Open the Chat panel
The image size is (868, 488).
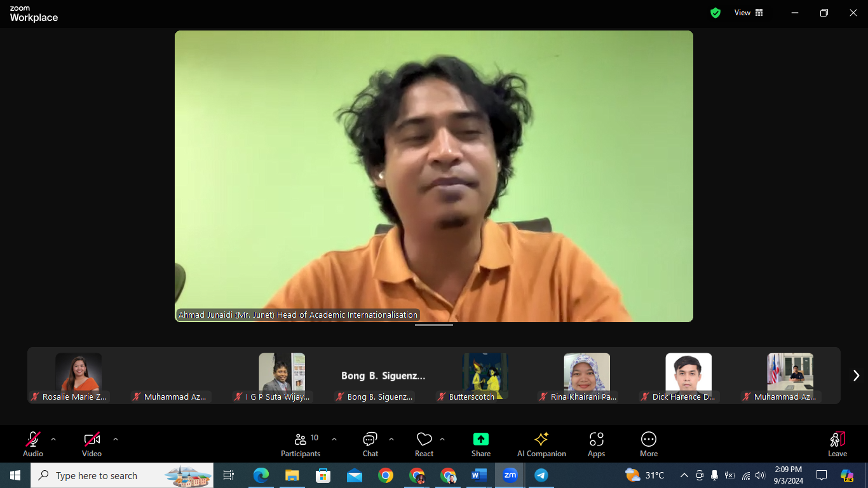[x=370, y=444]
